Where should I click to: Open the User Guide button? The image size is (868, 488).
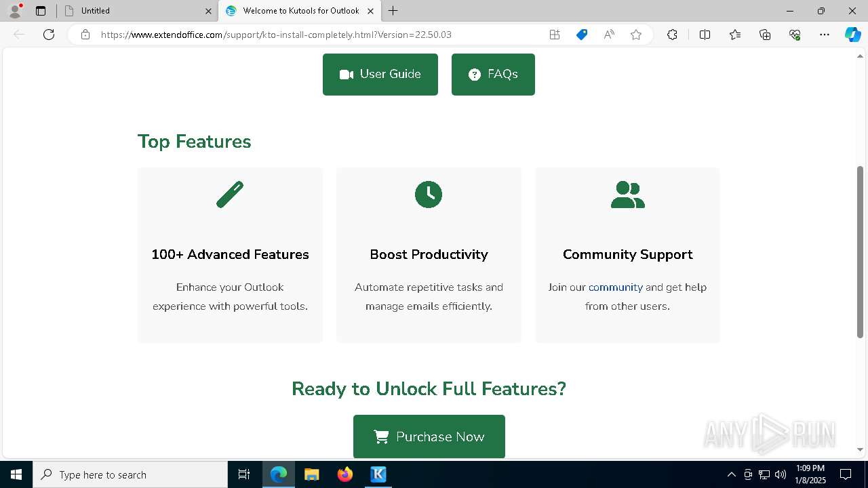380,75
